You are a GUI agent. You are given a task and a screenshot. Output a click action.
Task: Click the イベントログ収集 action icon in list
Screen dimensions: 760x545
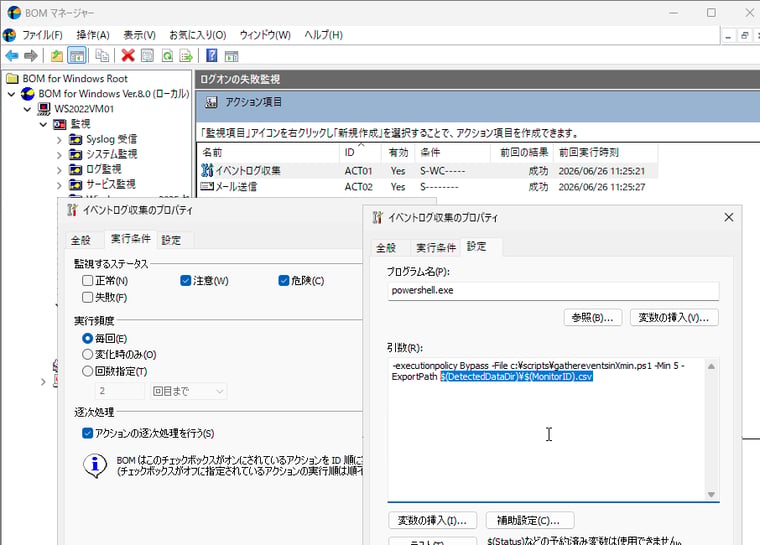click(x=207, y=170)
